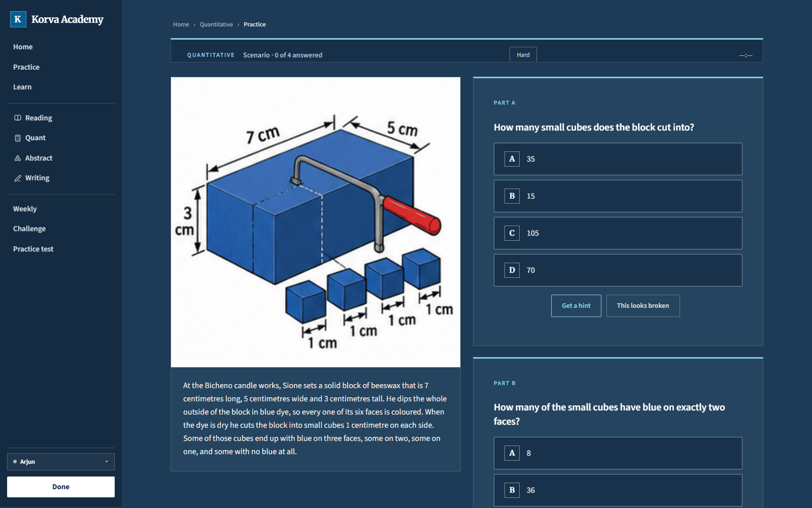Viewport: 812px width, 508px height.
Task: Open Quant via its calculator icon
Action: coord(18,138)
